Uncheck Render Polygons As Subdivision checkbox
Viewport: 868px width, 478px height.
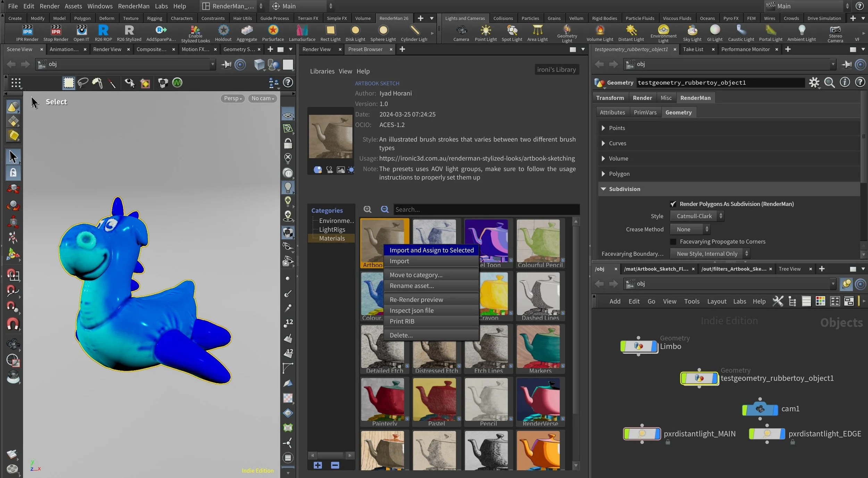coord(673,204)
